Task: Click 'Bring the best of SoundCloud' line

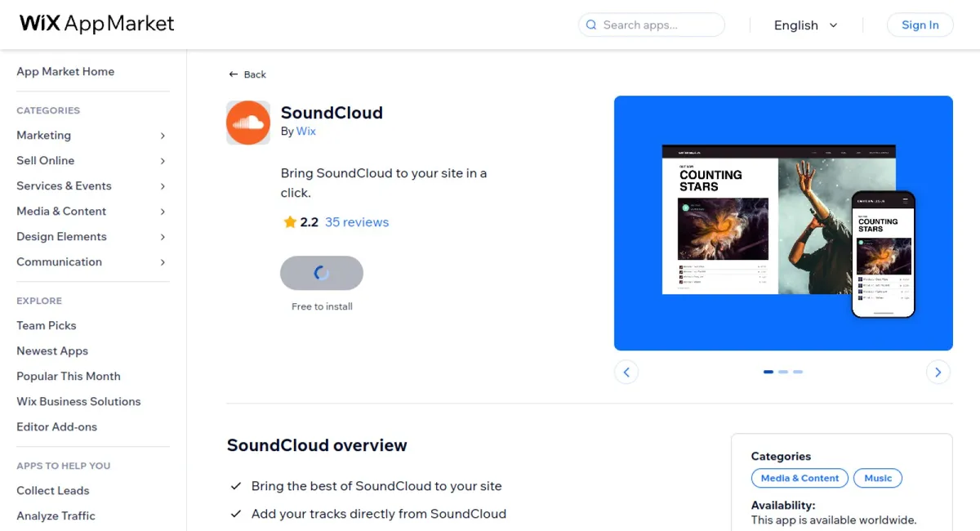Action: pos(376,486)
